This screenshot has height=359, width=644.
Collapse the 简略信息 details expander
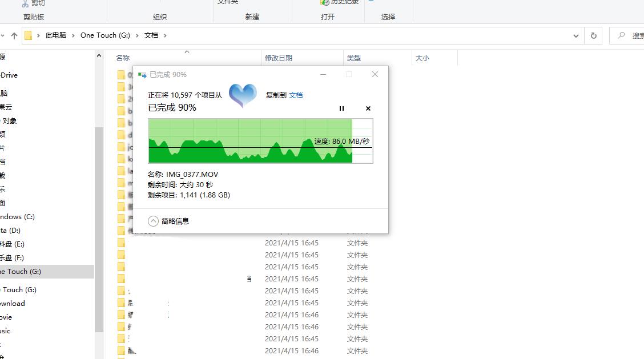click(x=152, y=220)
